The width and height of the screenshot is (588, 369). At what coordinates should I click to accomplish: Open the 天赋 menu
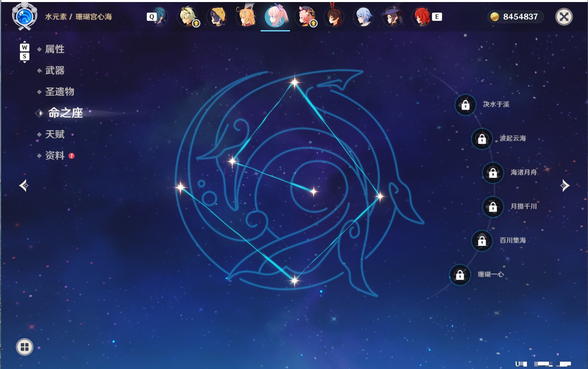point(55,134)
